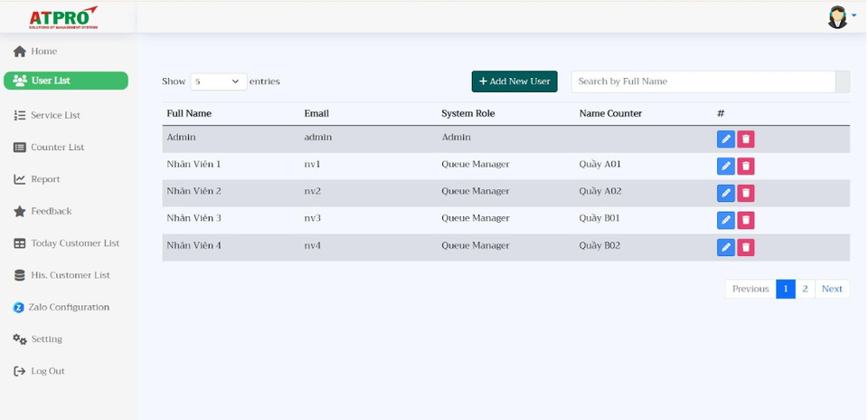Delete user Nhân Viên 1 with trash icon
Viewport: 868px width, 420px height.
click(x=745, y=167)
